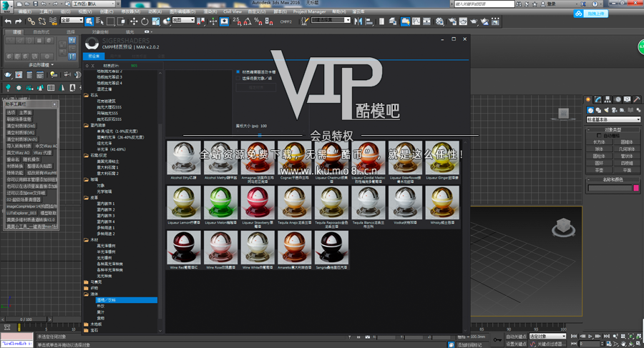Switch to the 自由形式 ribbon tab

pyautogui.click(x=41, y=31)
